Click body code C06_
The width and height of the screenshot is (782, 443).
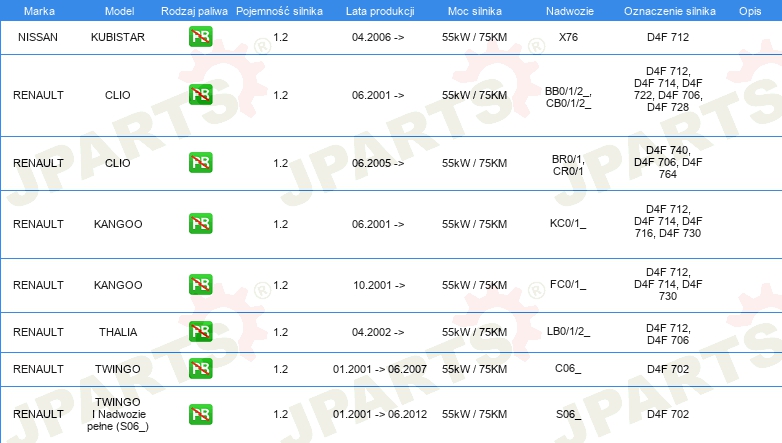pos(568,368)
